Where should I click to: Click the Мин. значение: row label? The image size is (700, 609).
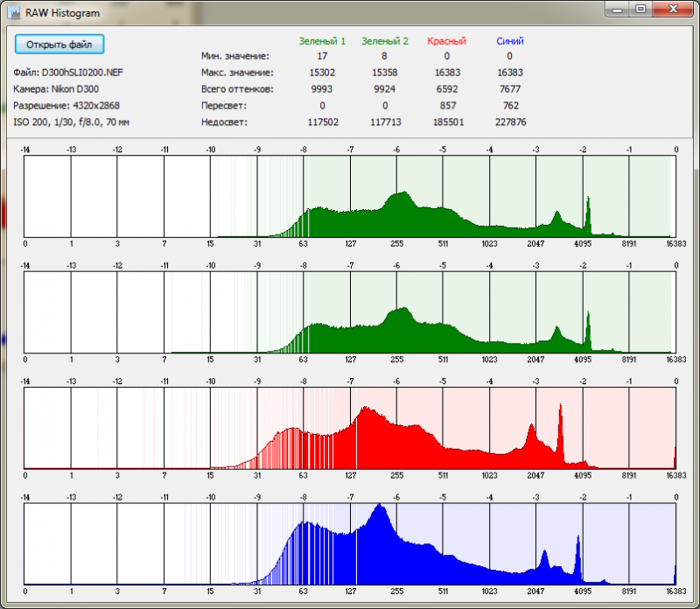click(x=235, y=56)
